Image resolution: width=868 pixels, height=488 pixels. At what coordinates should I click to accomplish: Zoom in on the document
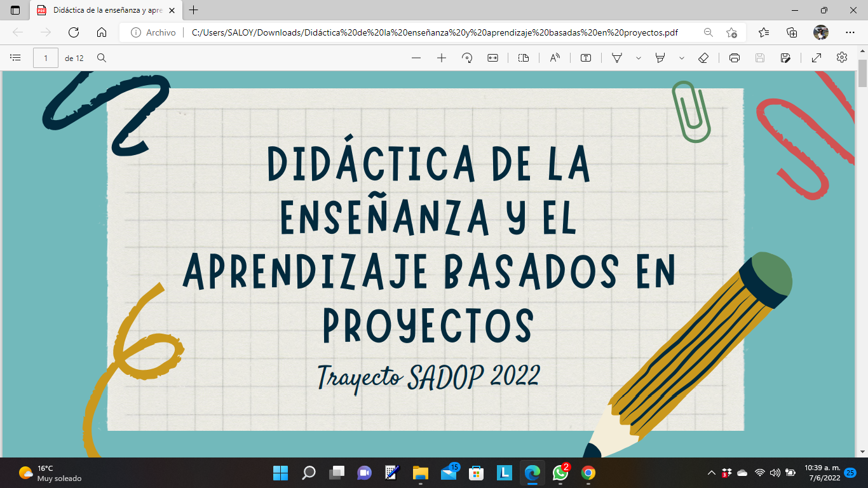click(x=441, y=57)
